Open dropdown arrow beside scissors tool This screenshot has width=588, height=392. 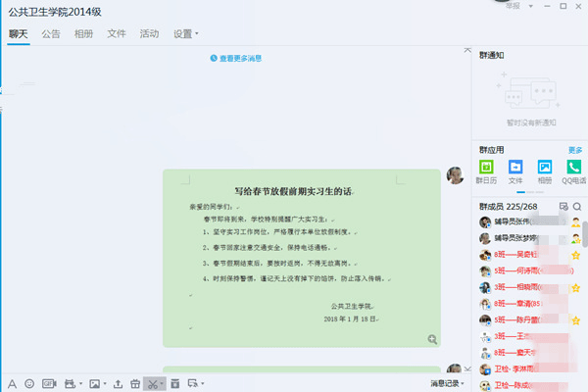(163, 383)
